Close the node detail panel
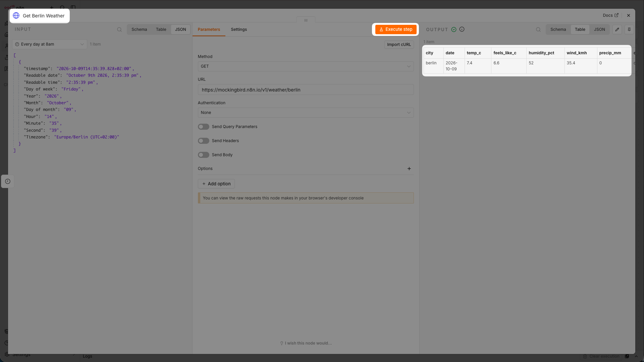 629,15
